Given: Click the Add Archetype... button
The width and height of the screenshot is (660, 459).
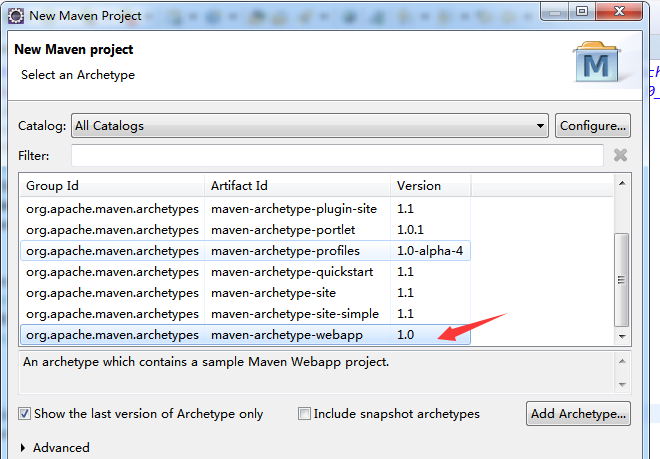Looking at the screenshot, I should click(x=578, y=414).
